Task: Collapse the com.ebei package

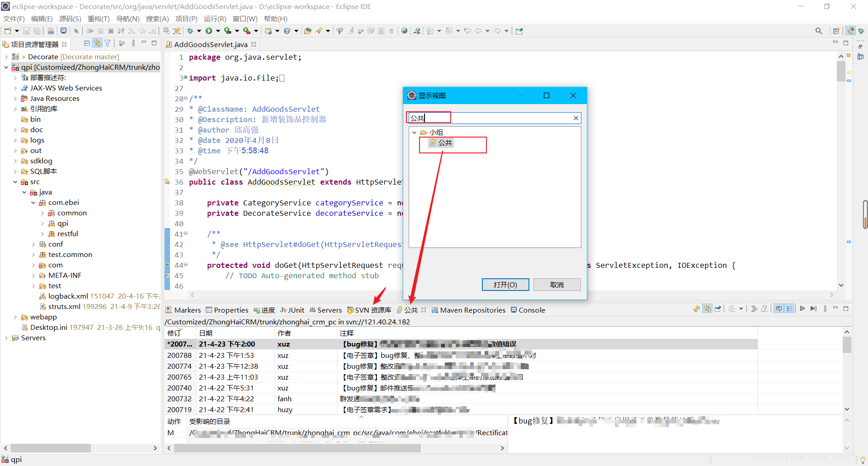Action: (x=33, y=203)
